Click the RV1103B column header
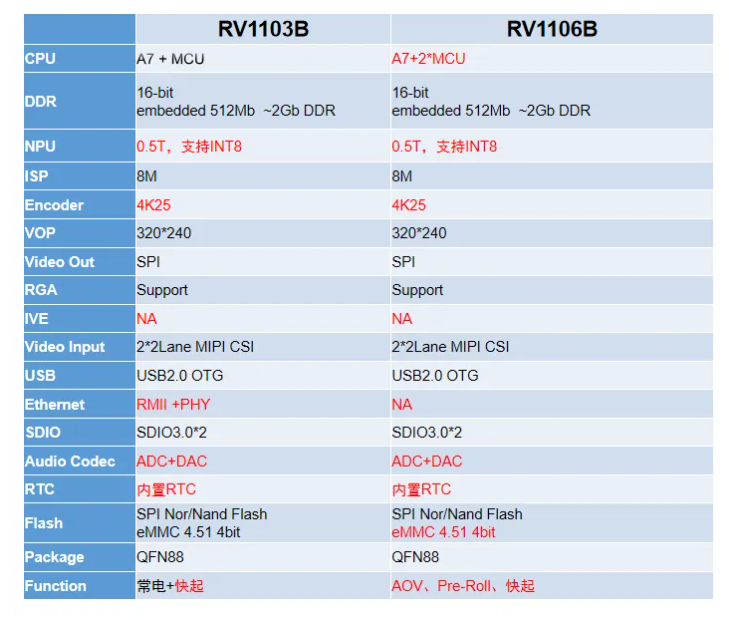 coord(263,29)
